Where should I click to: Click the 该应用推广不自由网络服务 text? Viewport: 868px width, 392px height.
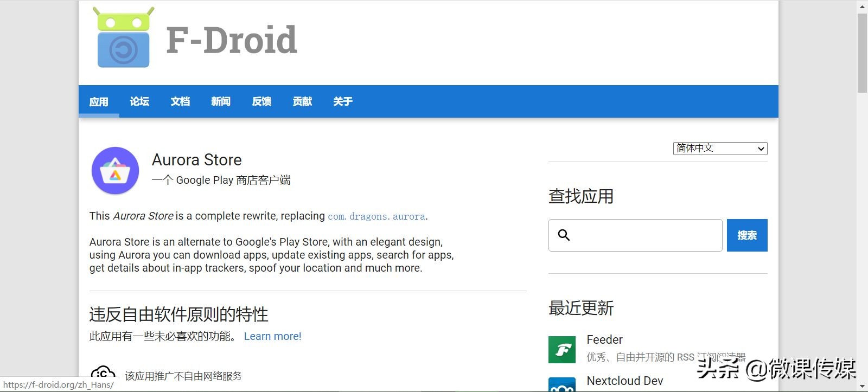point(183,376)
